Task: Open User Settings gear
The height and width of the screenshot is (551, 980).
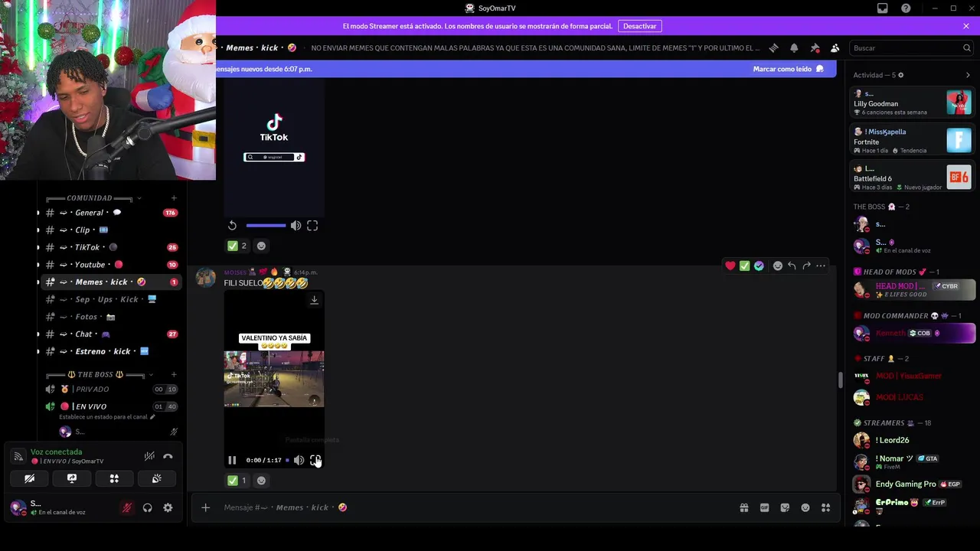Action: point(168,507)
